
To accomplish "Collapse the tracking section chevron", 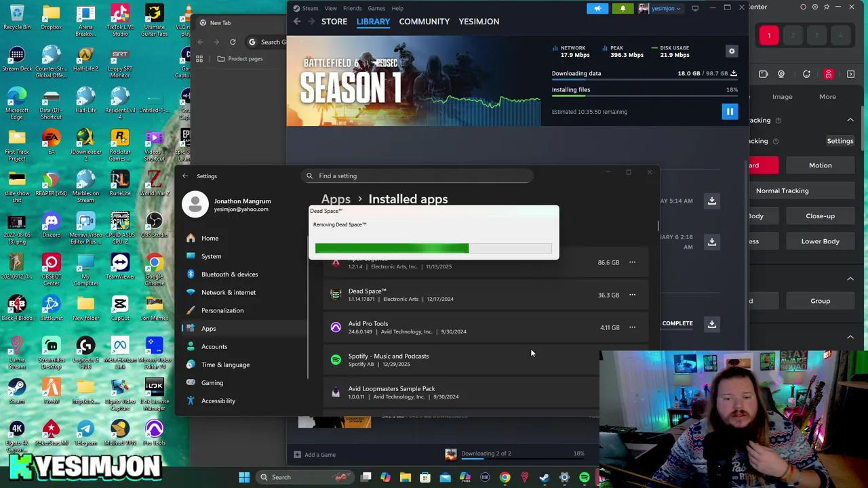I will click(x=850, y=120).
